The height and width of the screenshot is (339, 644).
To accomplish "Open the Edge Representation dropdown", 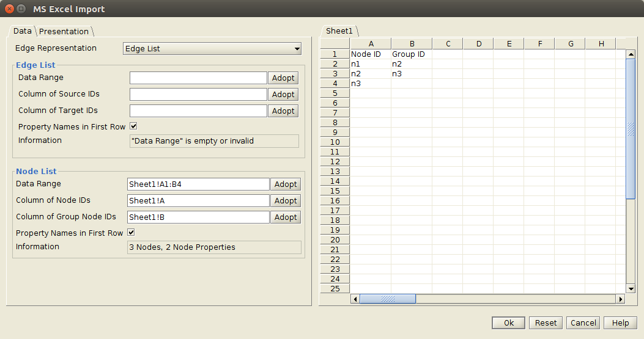I will 212,48.
